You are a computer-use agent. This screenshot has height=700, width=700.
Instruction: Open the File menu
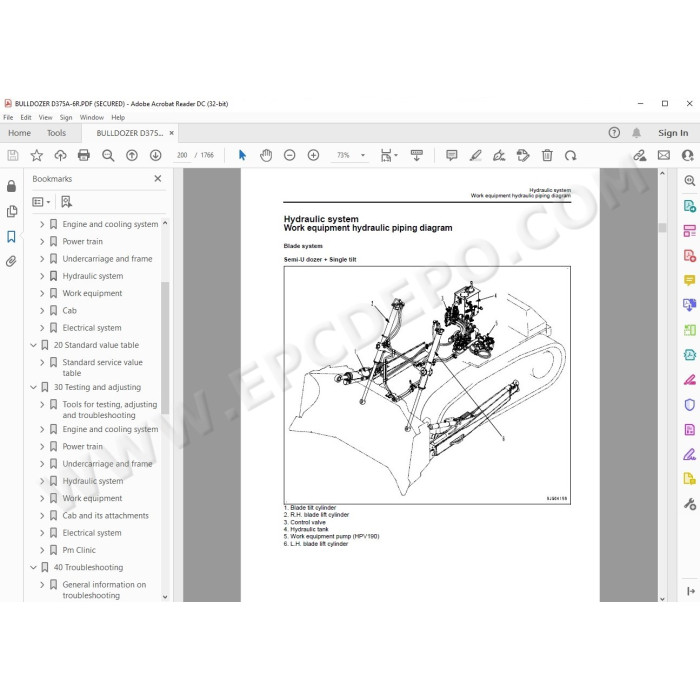tap(8, 117)
